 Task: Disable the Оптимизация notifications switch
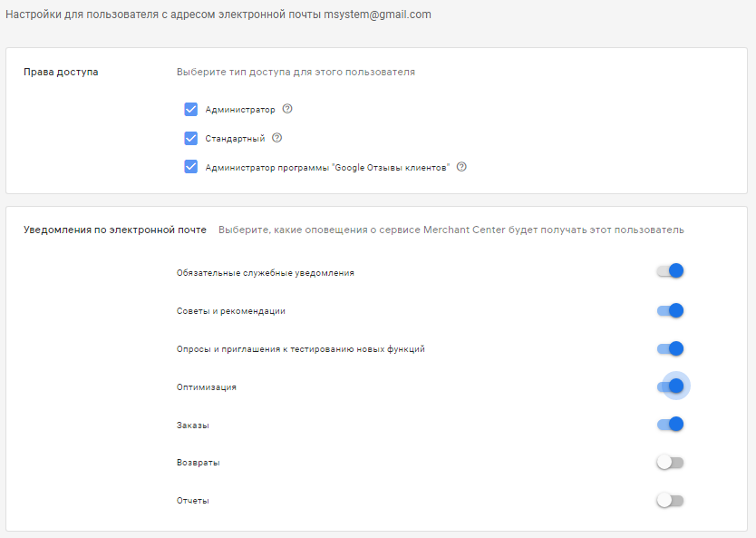[x=670, y=386]
